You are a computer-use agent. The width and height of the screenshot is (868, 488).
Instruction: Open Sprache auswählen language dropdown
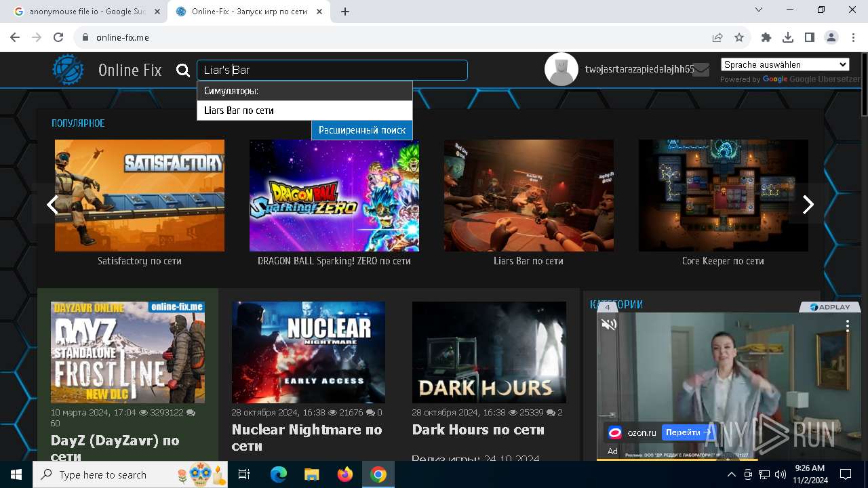[x=785, y=64]
